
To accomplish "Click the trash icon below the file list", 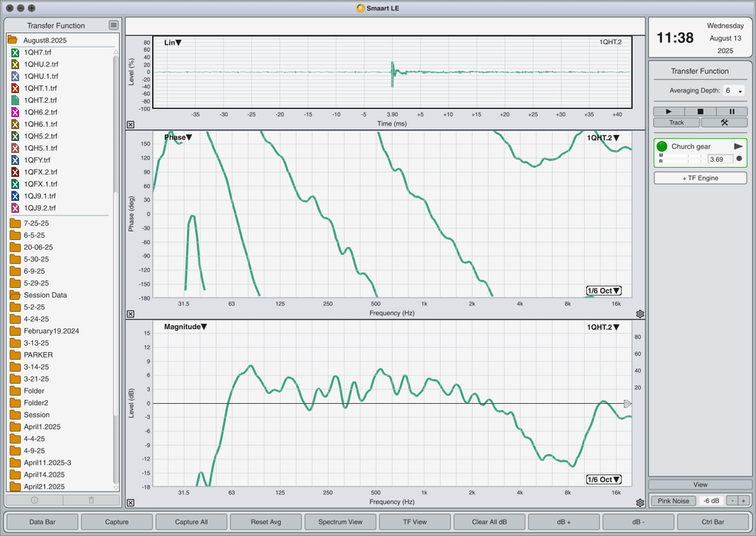I will pos(91,501).
